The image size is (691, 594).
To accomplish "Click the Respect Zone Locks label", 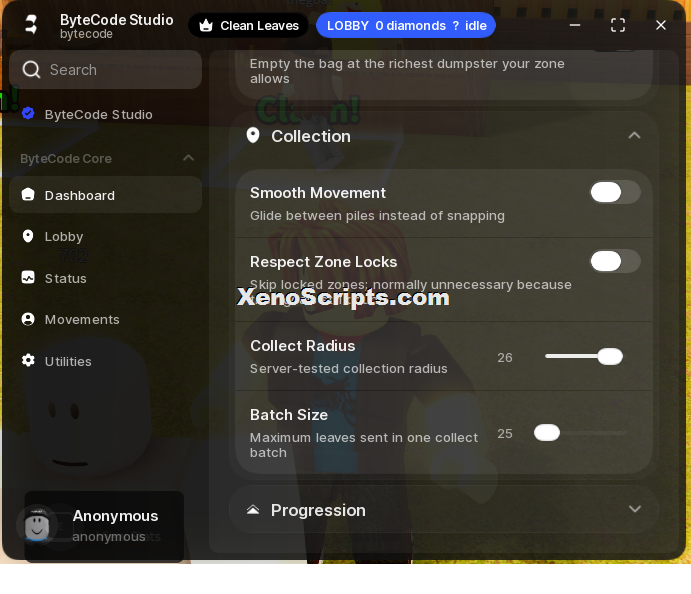I will [x=323, y=262].
